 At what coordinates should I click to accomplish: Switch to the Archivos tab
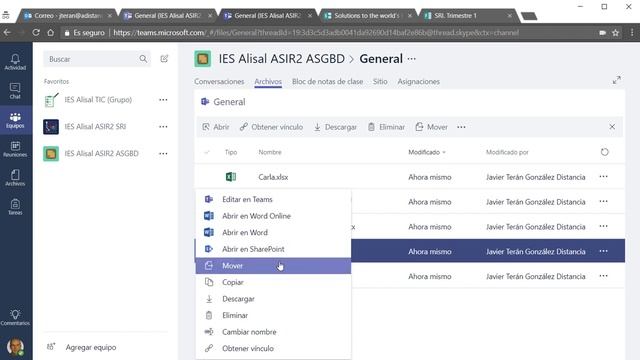click(x=268, y=82)
